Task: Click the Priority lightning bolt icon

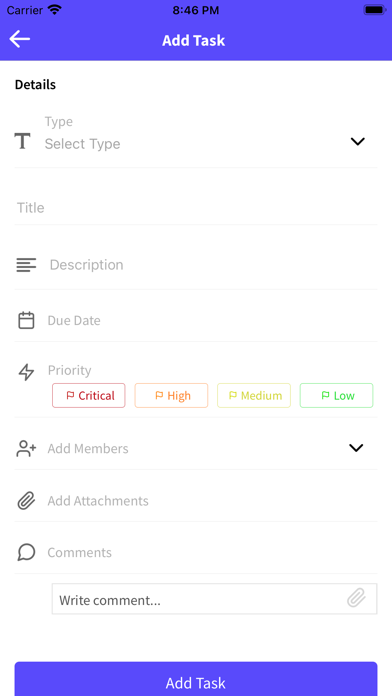Action: (x=26, y=372)
